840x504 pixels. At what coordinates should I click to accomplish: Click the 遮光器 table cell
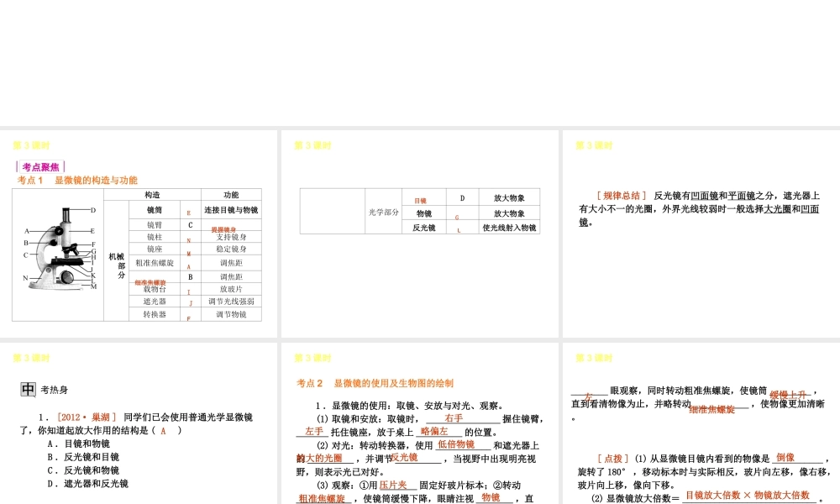click(x=155, y=302)
